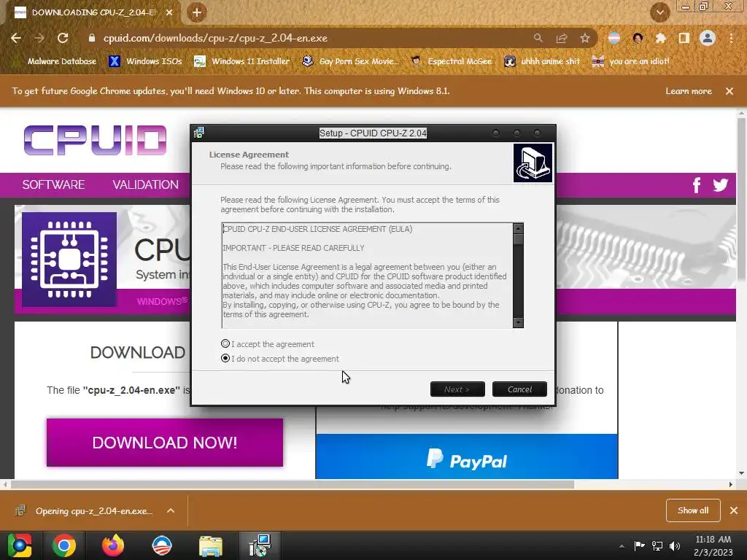Close the DOWNLOADING CPU-Z tab
This screenshot has width=747, height=560.
(x=169, y=12)
